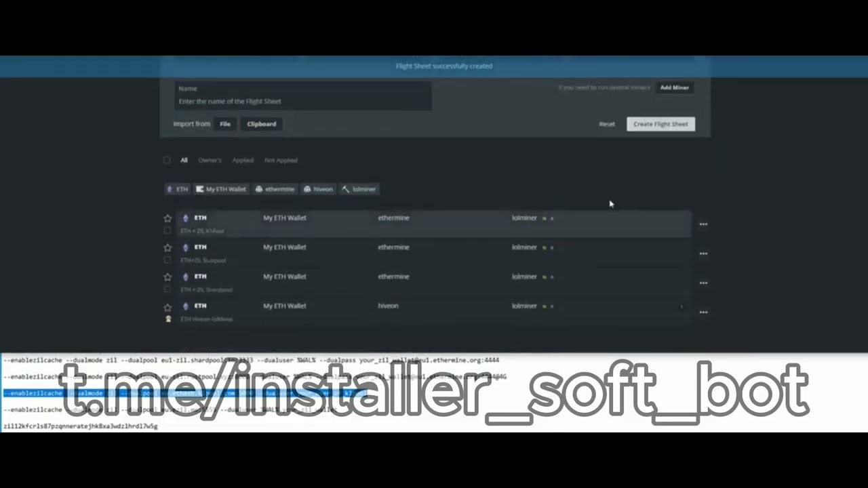
Task: Click the Ethereum icon in the K1Pool row
Action: tap(186, 218)
